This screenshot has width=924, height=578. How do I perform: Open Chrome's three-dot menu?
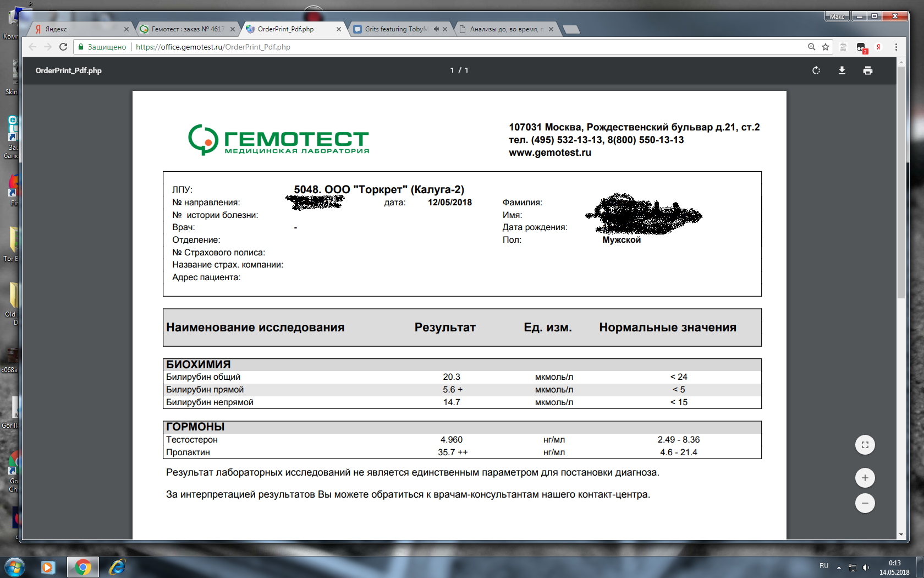(896, 47)
